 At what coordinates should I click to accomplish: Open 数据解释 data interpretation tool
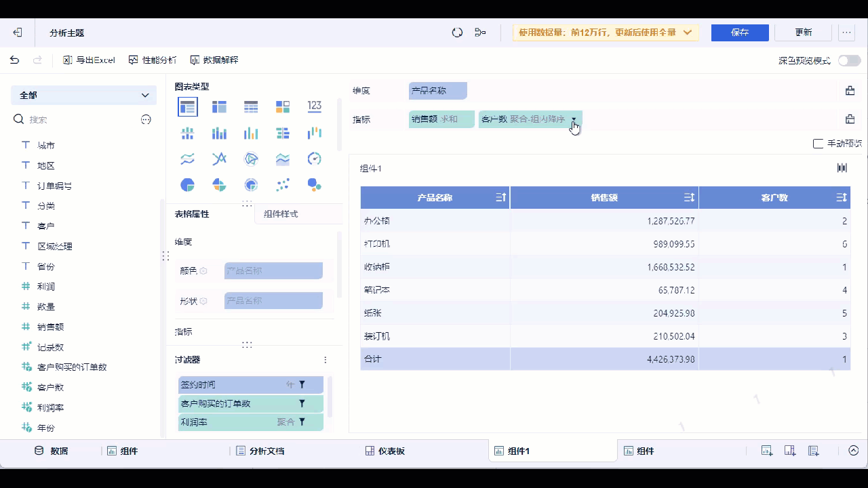pyautogui.click(x=214, y=59)
